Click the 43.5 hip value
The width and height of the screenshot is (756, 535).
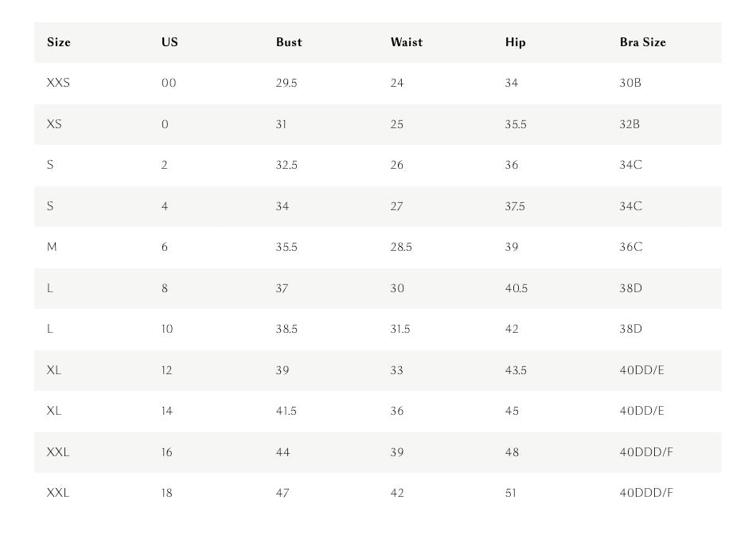coord(516,370)
